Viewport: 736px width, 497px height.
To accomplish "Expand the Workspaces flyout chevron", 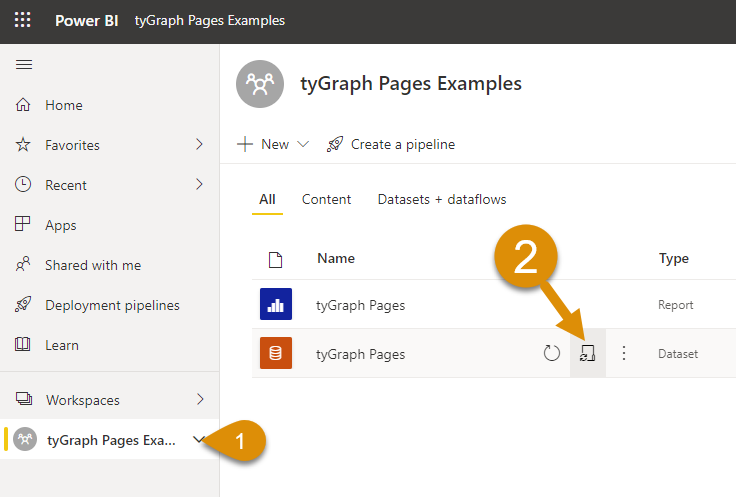I will (199, 400).
